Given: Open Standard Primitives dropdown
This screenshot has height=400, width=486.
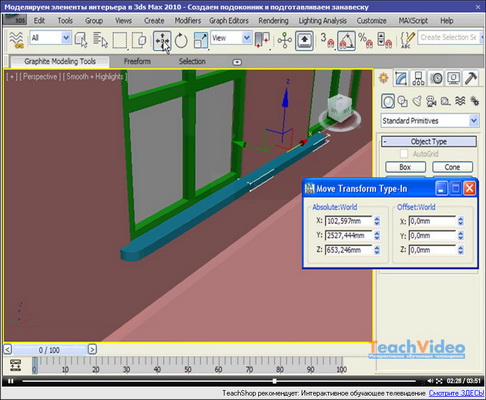Looking at the screenshot, I should (430, 121).
